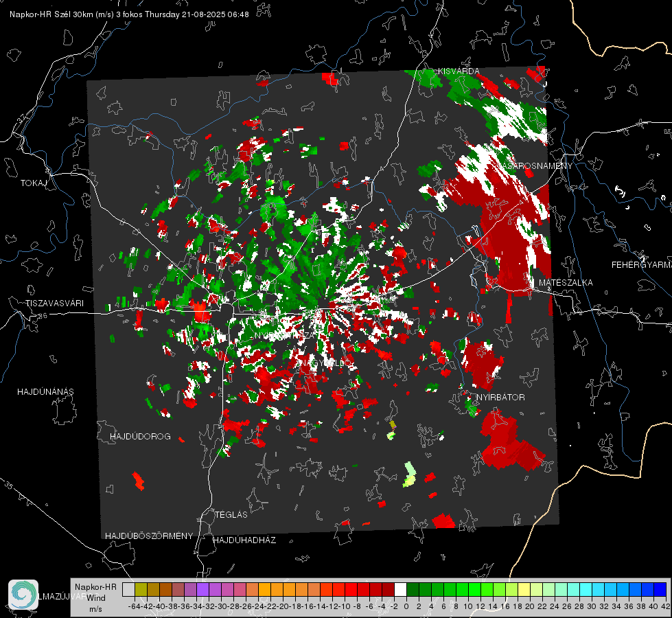Click the Napkor-HR legend title

pyautogui.click(x=95, y=587)
